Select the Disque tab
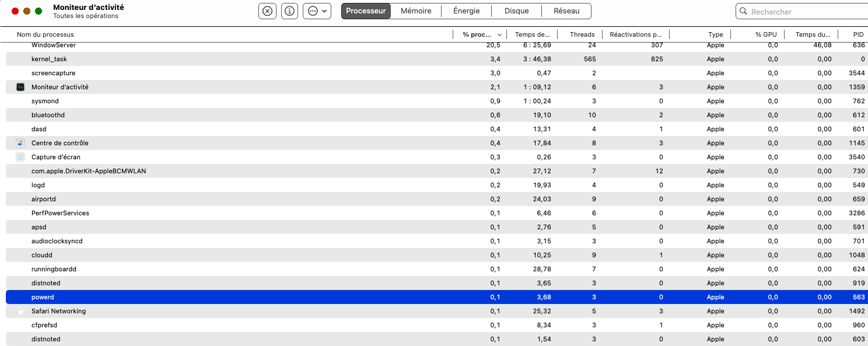 pyautogui.click(x=516, y=11)
